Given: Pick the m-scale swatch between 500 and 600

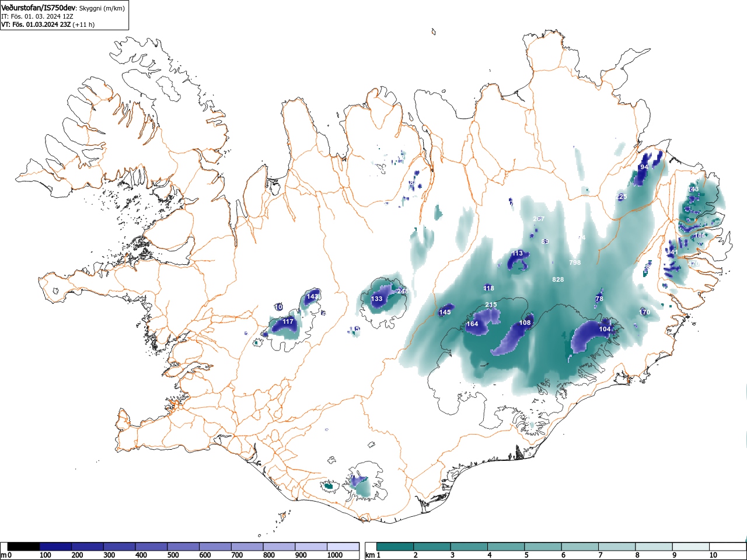Looking at the screenshot, I should pyautogui.click(x=184, y=547).
